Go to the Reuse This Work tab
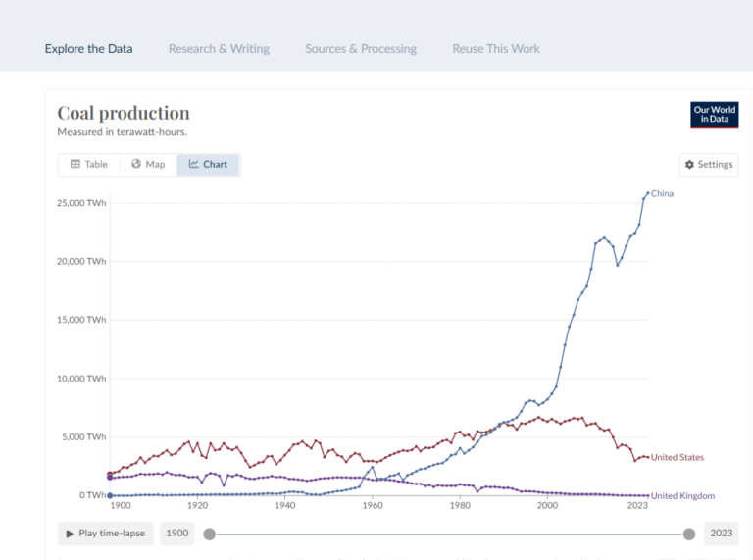The height and width of the screenshot is (560, 753). [496, 49]
